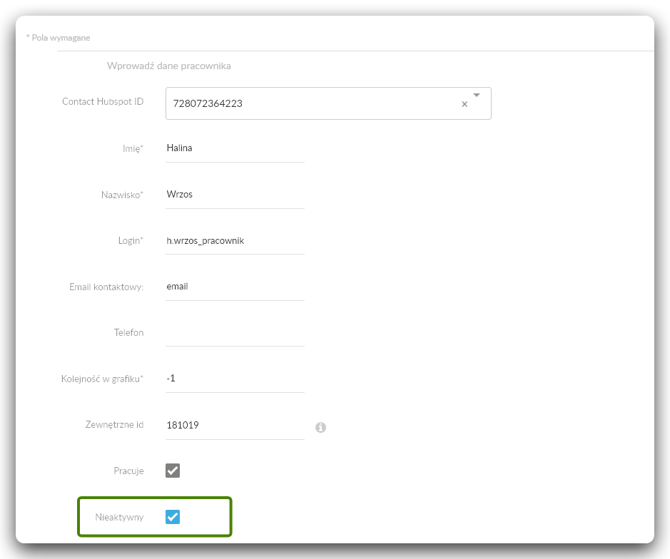Click the Telefon label
The width and height of the screenshot is (670, 559).
pos(129,332)
